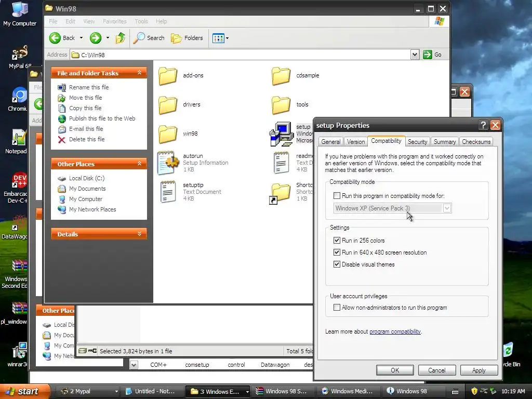Open the Views icon in toolbar

click(218, 38)
